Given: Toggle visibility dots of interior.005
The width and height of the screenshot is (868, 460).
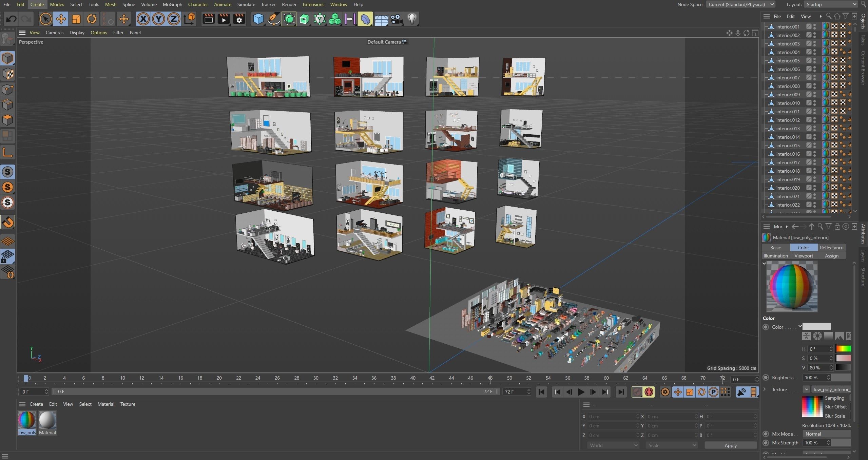Looking at the screenshot, I should tap(815, 61).
